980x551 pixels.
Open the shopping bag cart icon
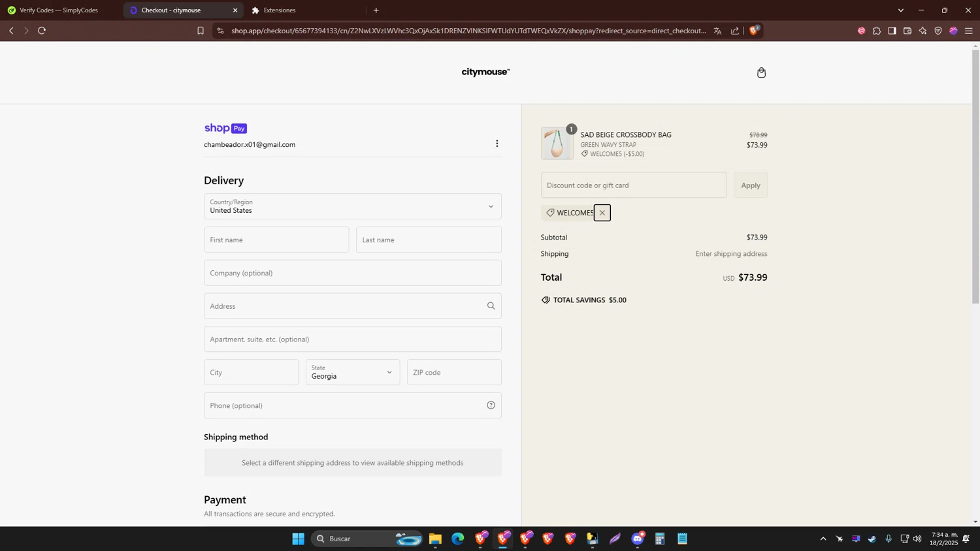(761, 72)
